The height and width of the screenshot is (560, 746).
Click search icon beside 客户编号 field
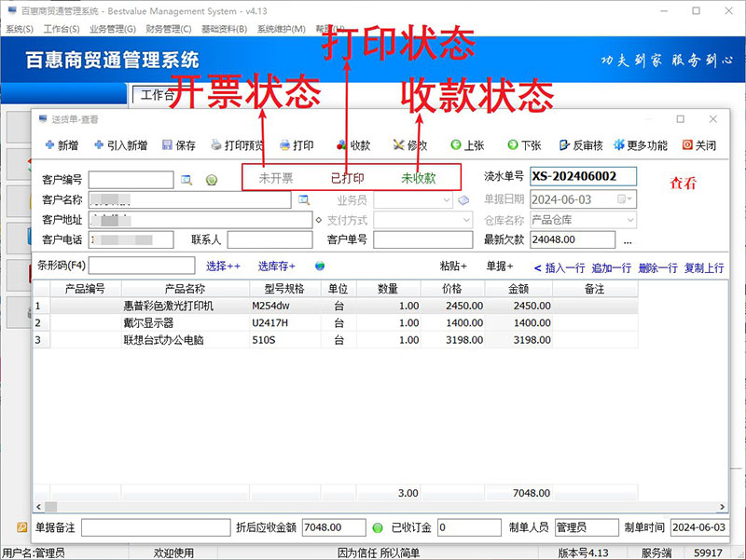[186, 180]
